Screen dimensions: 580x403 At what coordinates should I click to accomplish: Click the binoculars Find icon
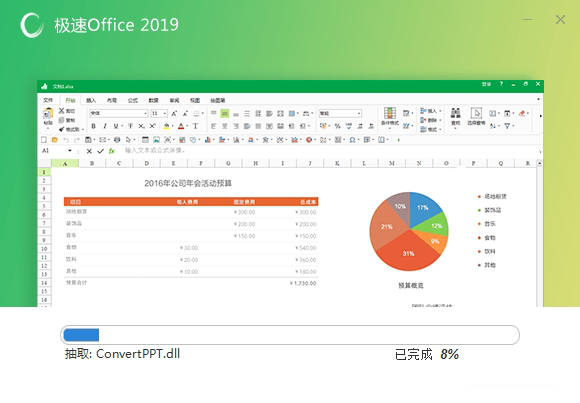coord(455,113)
